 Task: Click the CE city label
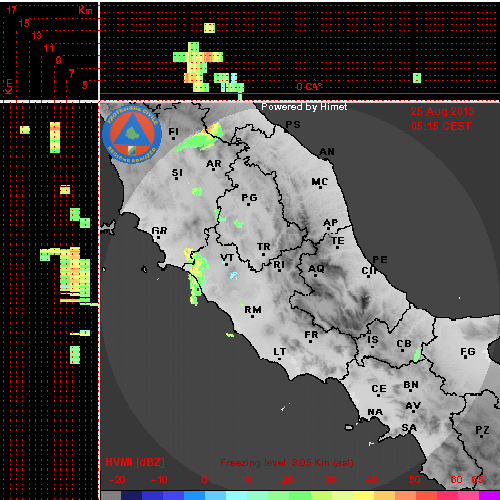click(379, 389)
